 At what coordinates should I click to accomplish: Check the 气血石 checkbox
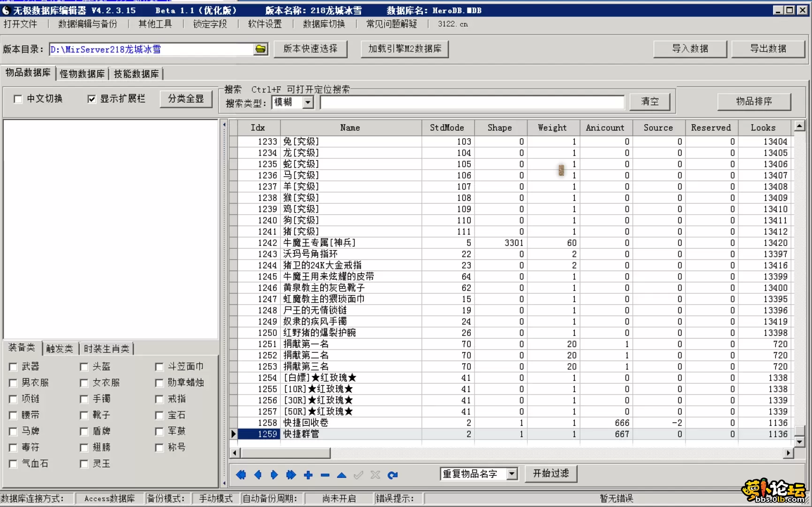click(13, 464)
